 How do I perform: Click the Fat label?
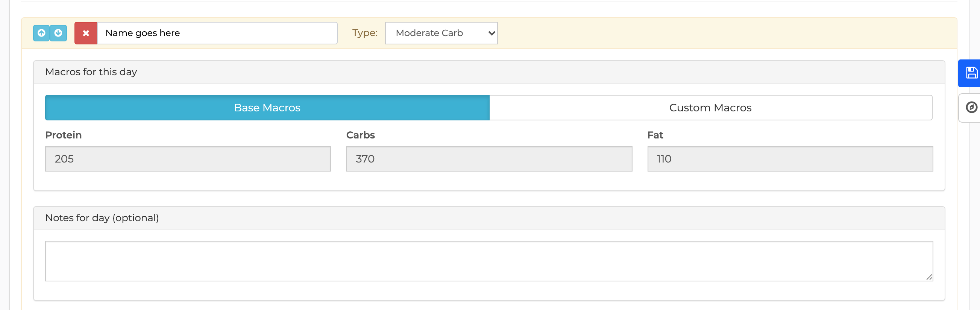click(x=655, y=135)
